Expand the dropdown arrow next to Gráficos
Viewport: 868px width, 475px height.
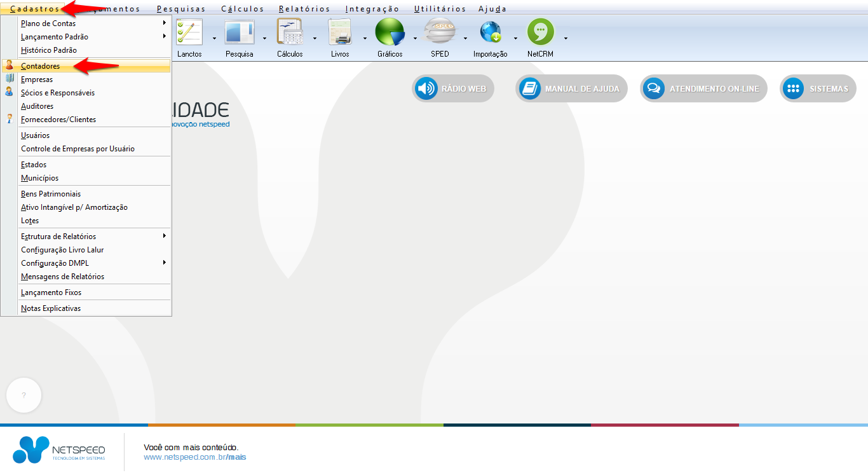click(x=415, y=38)
